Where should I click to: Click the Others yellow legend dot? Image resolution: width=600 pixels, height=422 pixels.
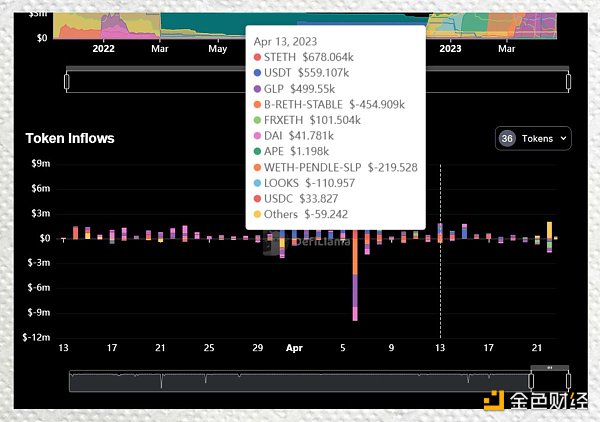tap(259, 213)
